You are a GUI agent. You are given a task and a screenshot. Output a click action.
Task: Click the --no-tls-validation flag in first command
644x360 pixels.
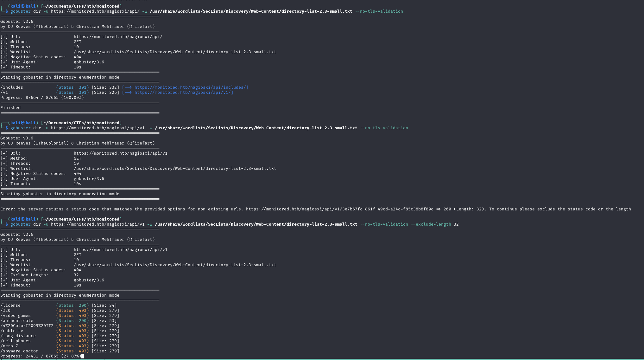coord(379,11)
